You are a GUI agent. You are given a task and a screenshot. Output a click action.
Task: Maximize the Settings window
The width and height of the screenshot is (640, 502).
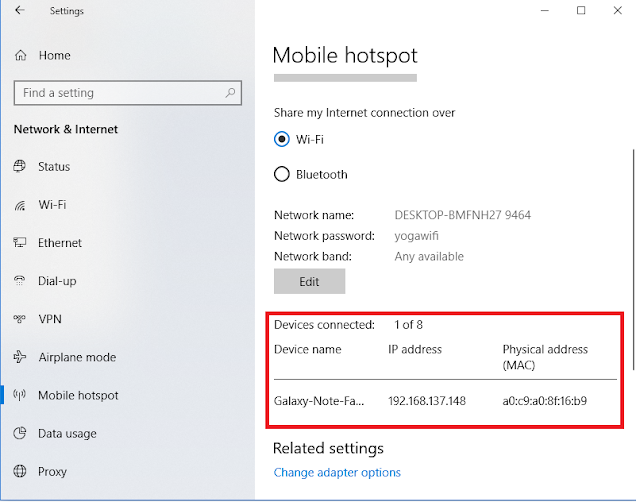(x=581, y=11)
